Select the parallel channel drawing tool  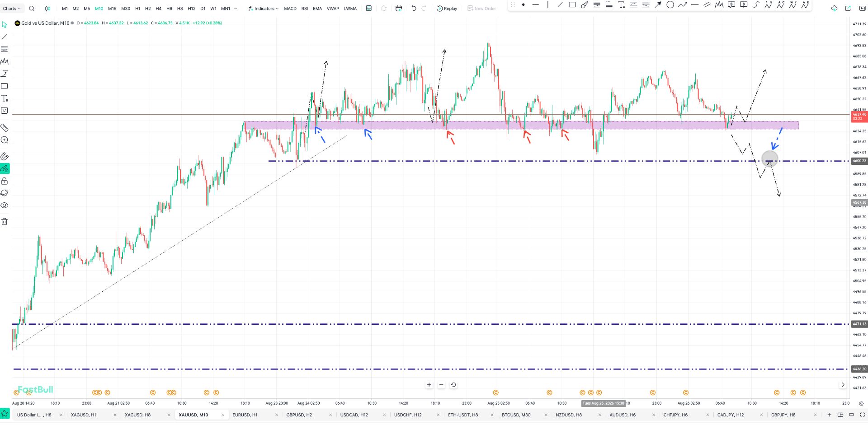click(707, 5)
